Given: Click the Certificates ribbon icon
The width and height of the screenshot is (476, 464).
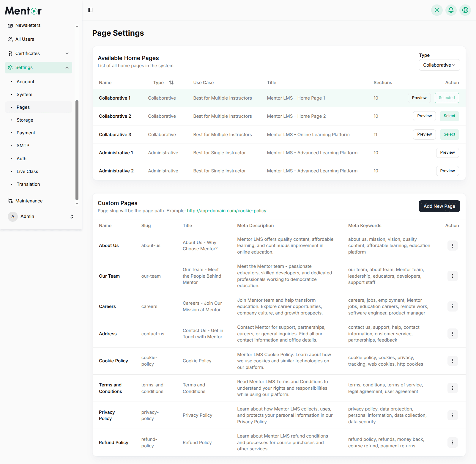Looking at the screenshot, I should click(10, 53).
